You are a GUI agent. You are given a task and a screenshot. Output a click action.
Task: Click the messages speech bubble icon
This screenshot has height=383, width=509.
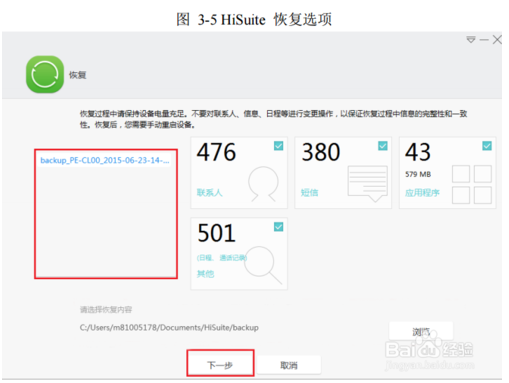368,184
